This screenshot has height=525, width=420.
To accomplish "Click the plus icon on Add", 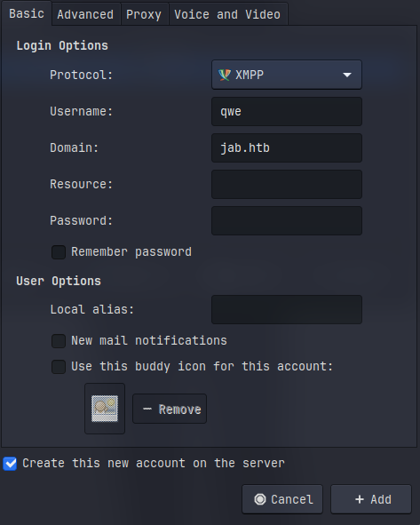I will click(x=360, y=499).
